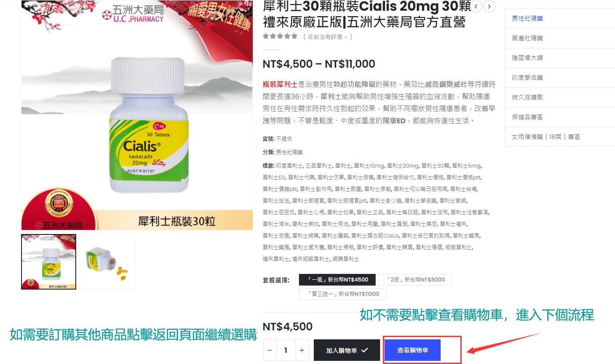Open 陰莖增大類 sidebar category
Viewport: 615px width, 364px height.
coord(528,58)
